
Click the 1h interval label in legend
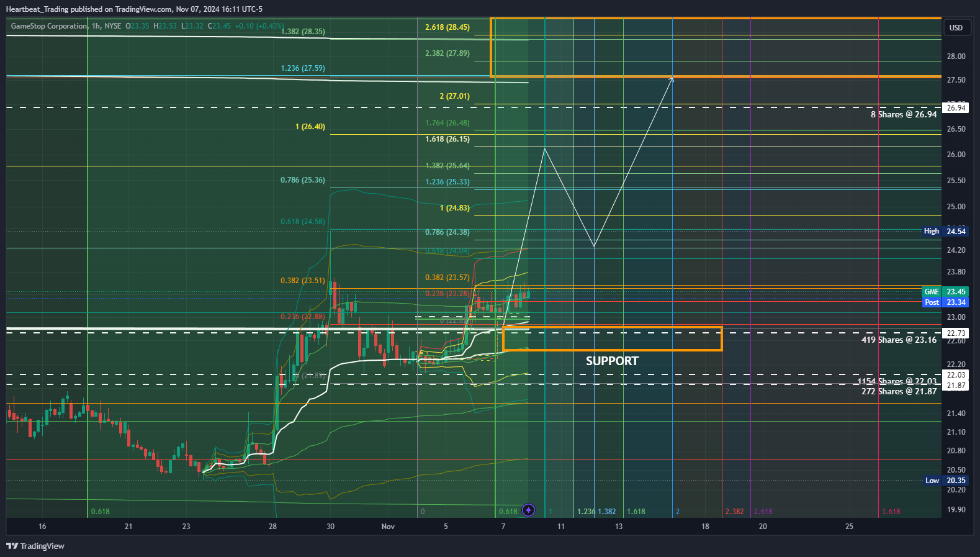(x=96, y=26)
